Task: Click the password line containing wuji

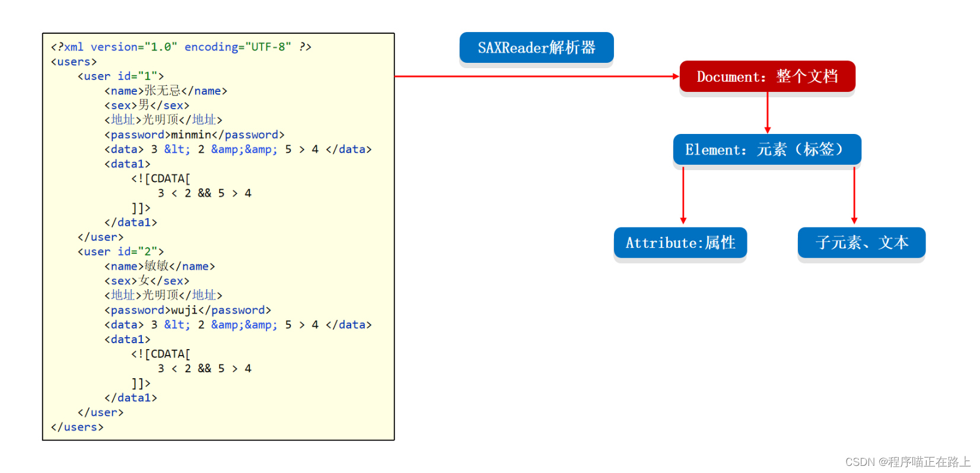Action: [x=187, y=310]
